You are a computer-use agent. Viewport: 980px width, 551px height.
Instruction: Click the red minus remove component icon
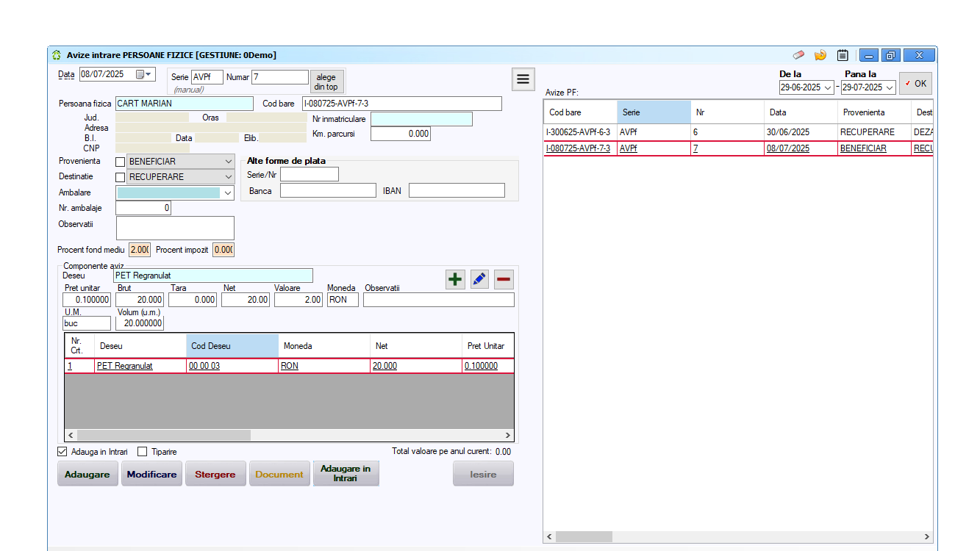pyautogui.click(x=504, y=279)
